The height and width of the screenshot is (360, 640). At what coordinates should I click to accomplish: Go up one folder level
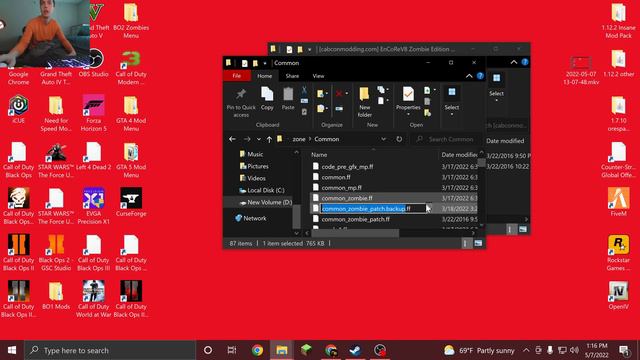pyautogui.click(x=269, y=139)
